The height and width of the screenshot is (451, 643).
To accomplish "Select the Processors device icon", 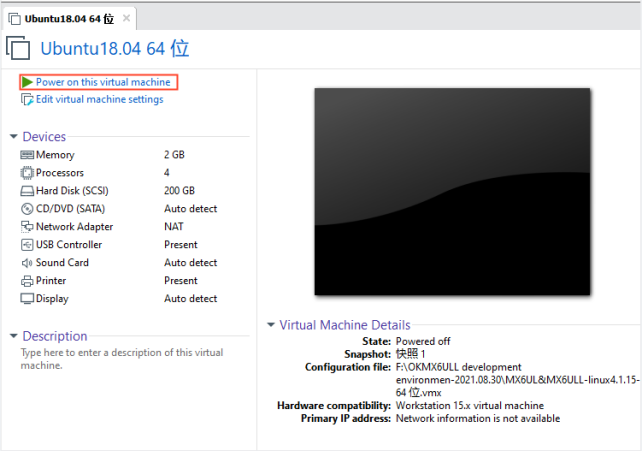I will [28, 173].
